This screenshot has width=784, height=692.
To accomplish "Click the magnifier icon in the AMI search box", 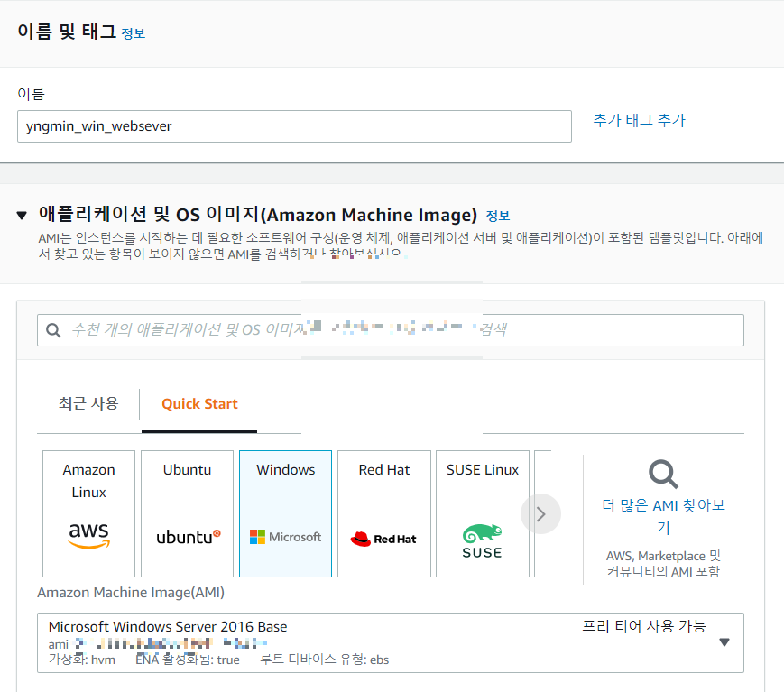I will [x=53, y=330].
